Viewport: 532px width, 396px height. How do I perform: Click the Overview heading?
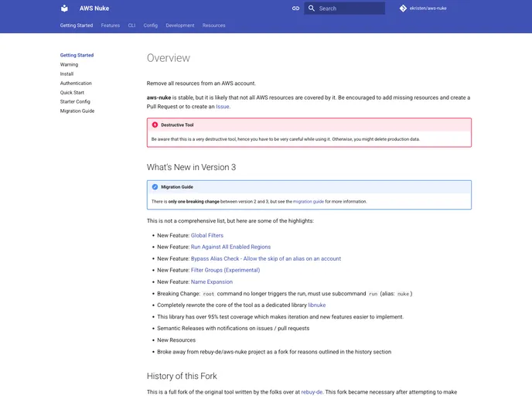169,58
